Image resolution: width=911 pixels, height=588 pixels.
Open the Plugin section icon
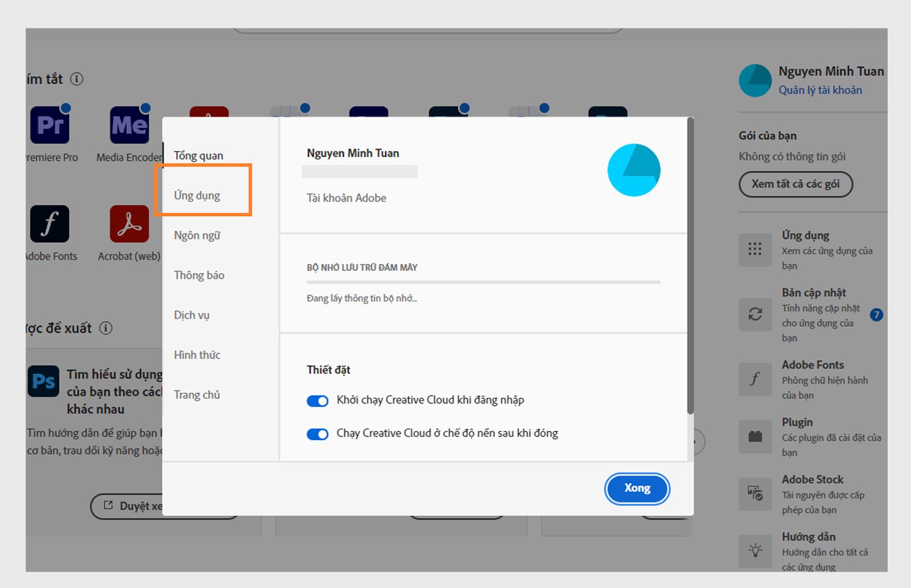(x=755, y=437)
